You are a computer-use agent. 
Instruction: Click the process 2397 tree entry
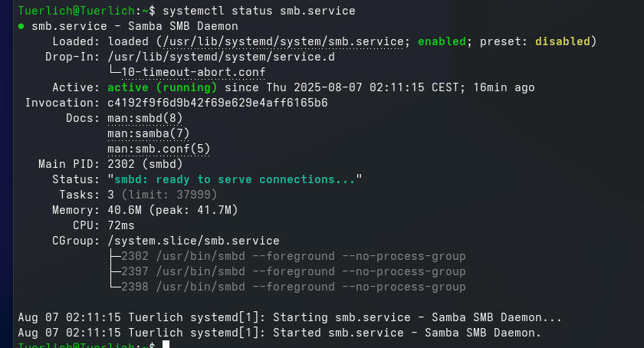click(293, 271)
